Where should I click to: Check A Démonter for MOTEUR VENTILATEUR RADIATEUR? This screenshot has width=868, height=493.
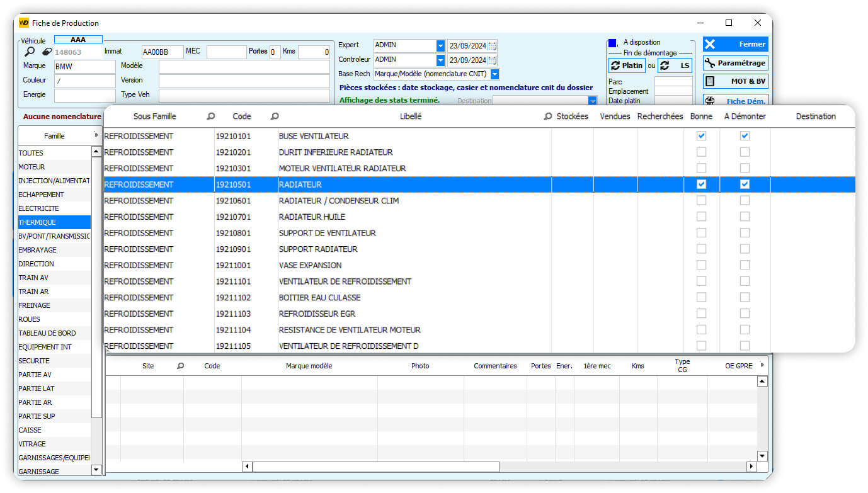pos(745,168)
